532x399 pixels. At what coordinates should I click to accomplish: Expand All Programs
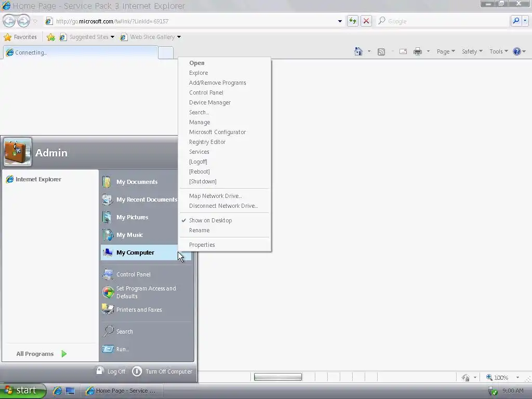[x=42, y=353]
